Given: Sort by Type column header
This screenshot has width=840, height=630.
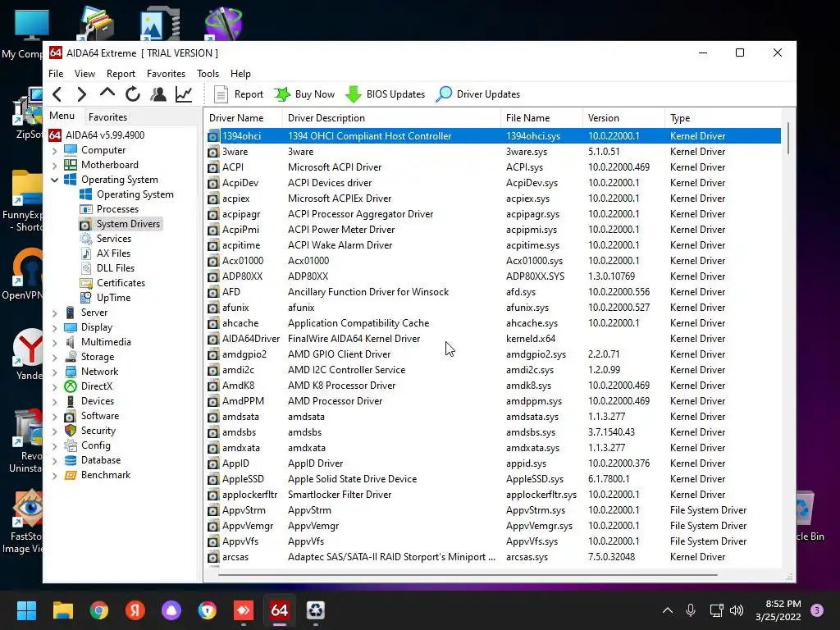Looking at the screenshot, I should tap(723, 118).
